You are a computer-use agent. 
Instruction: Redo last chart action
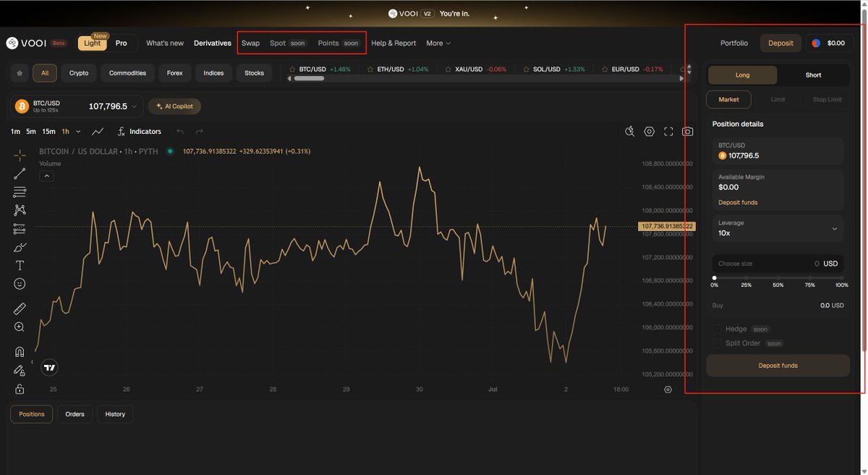(x=199, y=132)
